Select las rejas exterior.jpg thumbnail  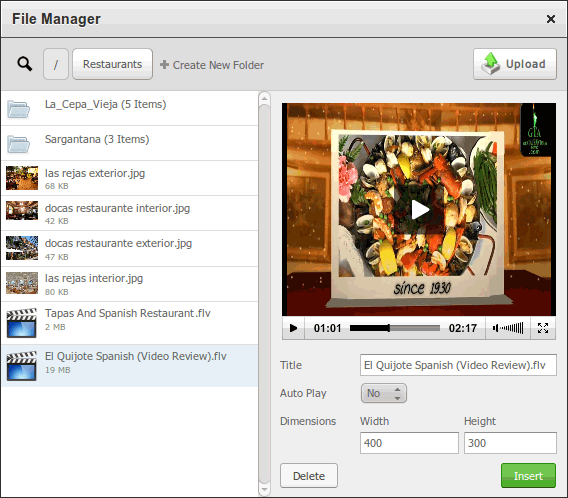click(22, 178)
